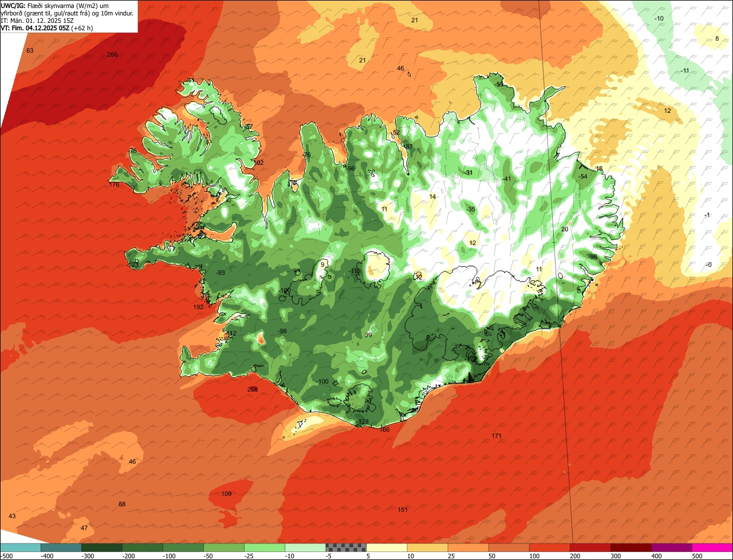
Task: Click the 192 value off the west coast
Action: tap(199, 307)
